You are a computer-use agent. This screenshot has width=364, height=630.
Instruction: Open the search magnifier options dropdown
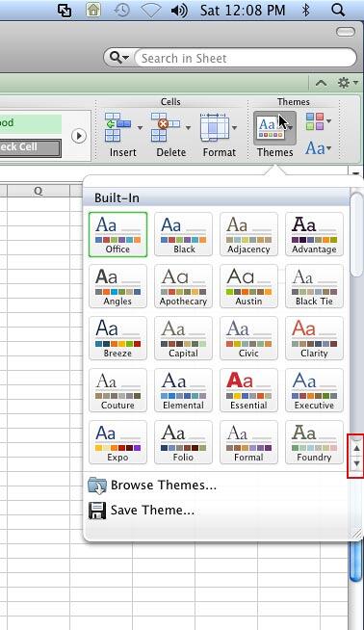pos(118,58)
